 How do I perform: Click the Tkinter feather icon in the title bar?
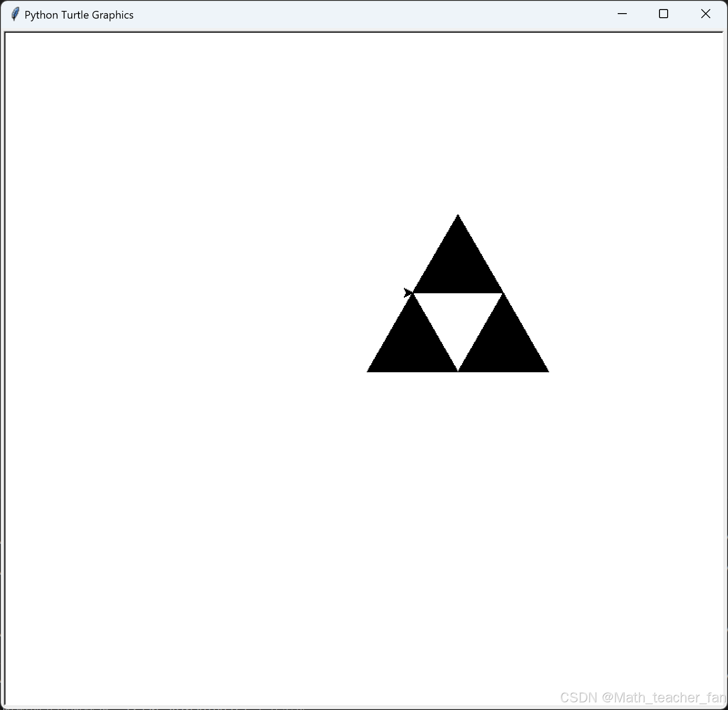[15, 14]
